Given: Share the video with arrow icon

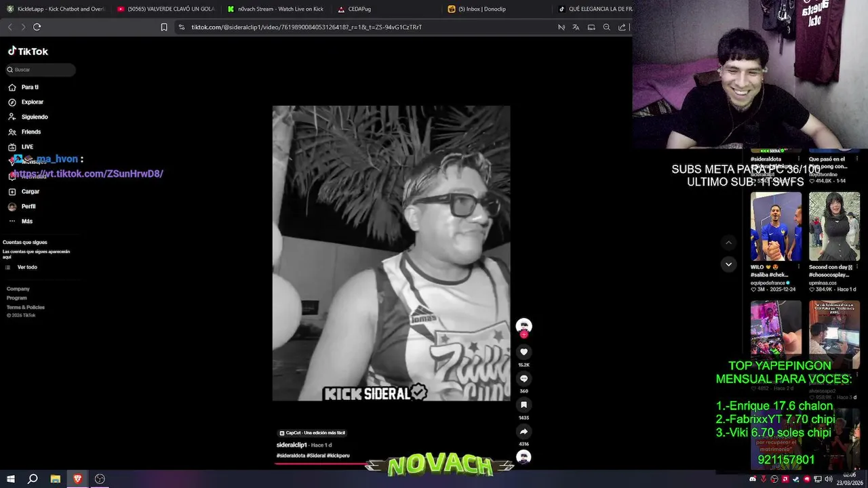Looking at the screenshot, I should [x=524, y=432].
